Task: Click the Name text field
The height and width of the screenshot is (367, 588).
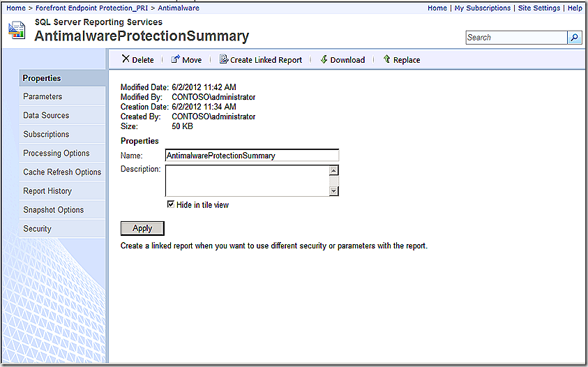Action: [x=252, y=156]
